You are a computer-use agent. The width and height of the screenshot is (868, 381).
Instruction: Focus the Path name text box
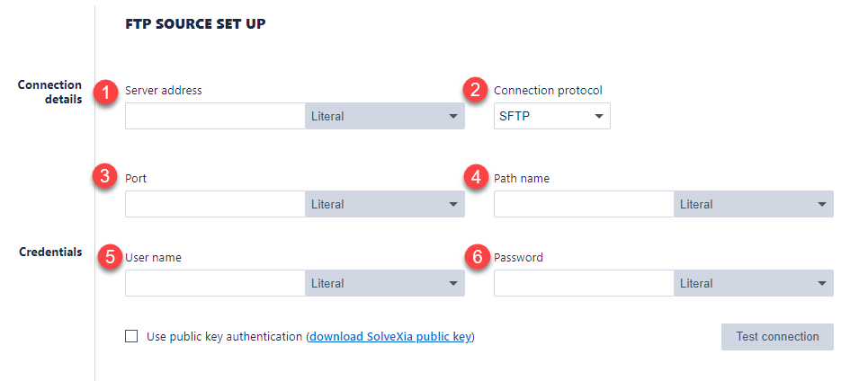click(x=584, y=204)
